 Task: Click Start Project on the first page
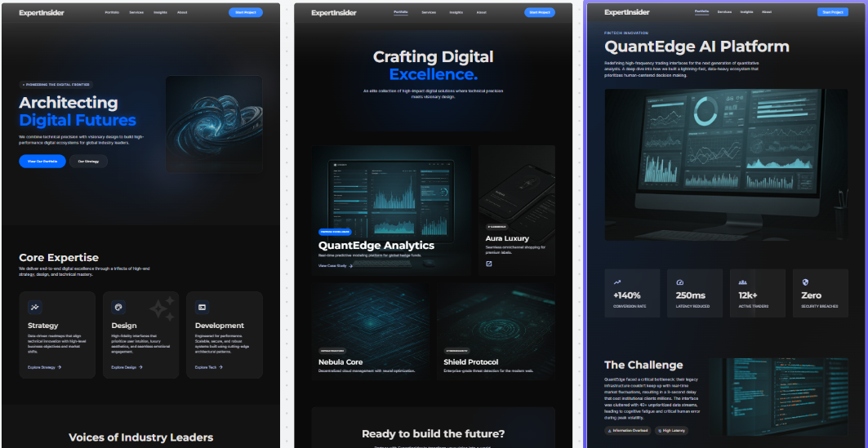(x=246, y=12)
